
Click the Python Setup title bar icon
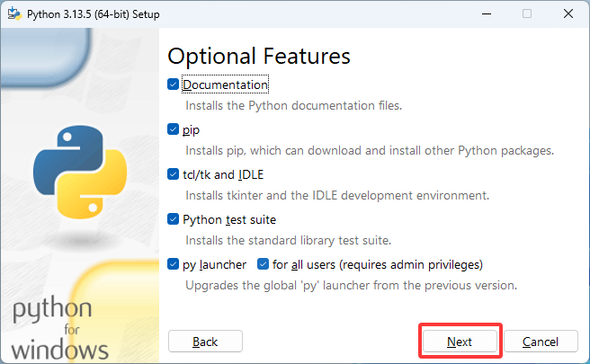[13, 13]
